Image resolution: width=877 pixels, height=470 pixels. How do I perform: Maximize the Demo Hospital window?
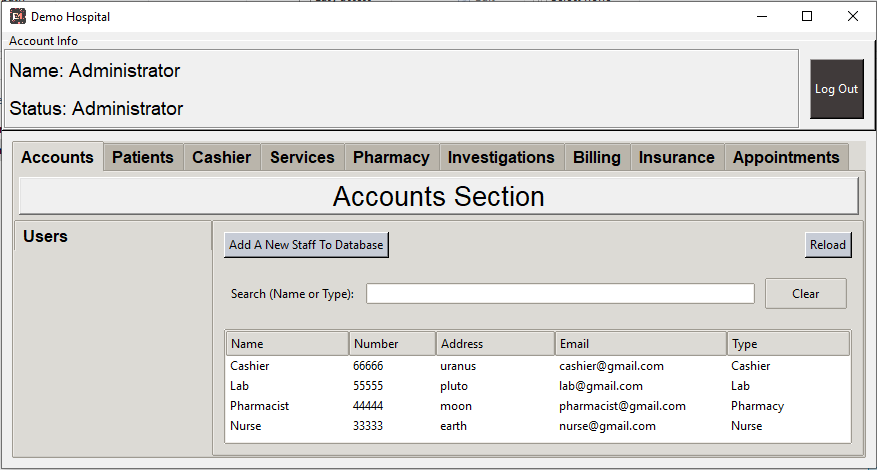click(807, 16)
